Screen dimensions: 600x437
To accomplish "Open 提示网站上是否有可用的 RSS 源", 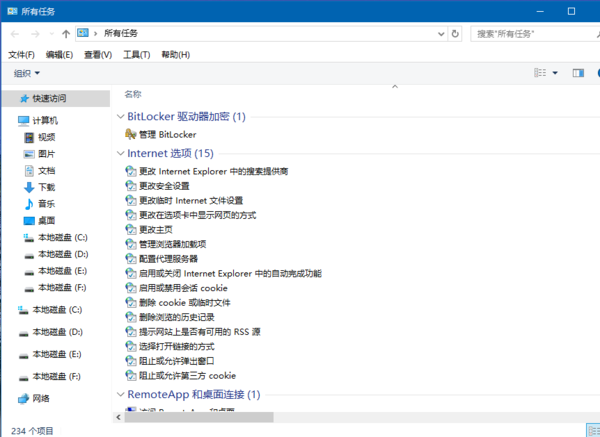I will click(199, 332).
